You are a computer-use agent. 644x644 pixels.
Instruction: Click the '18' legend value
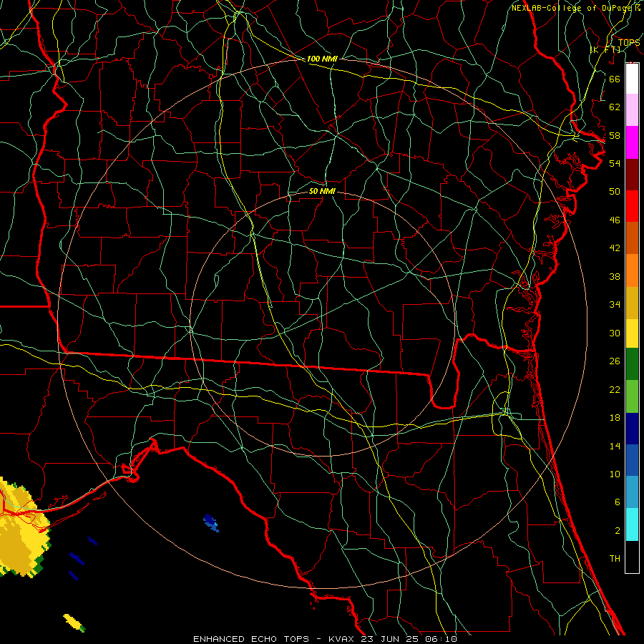(615, 418)
